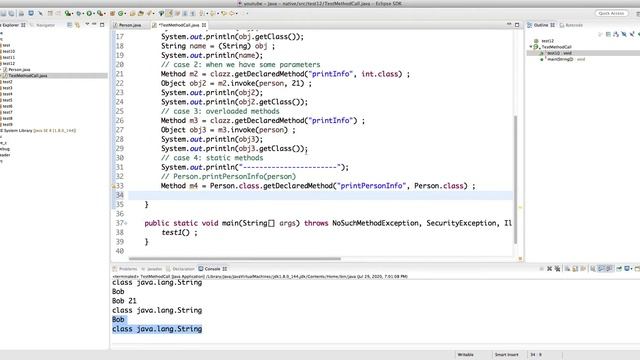Select the TestMethodCall.java editor tab
640x360 pixels.
pyautogui.click(x=179, y=25)
